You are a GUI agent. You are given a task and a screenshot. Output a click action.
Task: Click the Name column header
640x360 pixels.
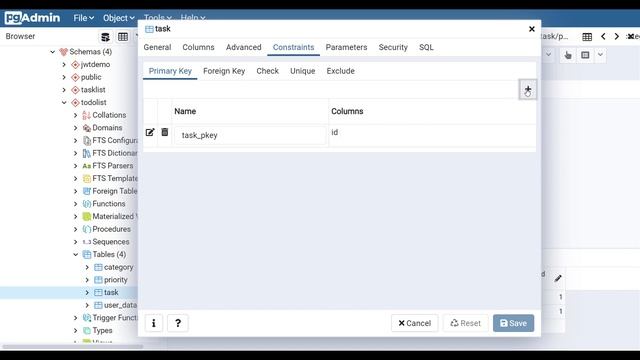coord(185,111)
